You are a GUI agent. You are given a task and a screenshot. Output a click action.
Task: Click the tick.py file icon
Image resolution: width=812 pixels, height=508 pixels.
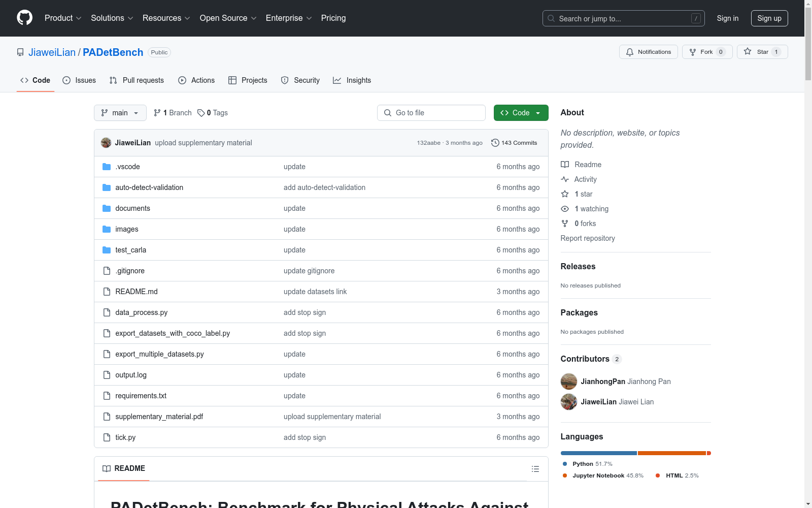107,437
